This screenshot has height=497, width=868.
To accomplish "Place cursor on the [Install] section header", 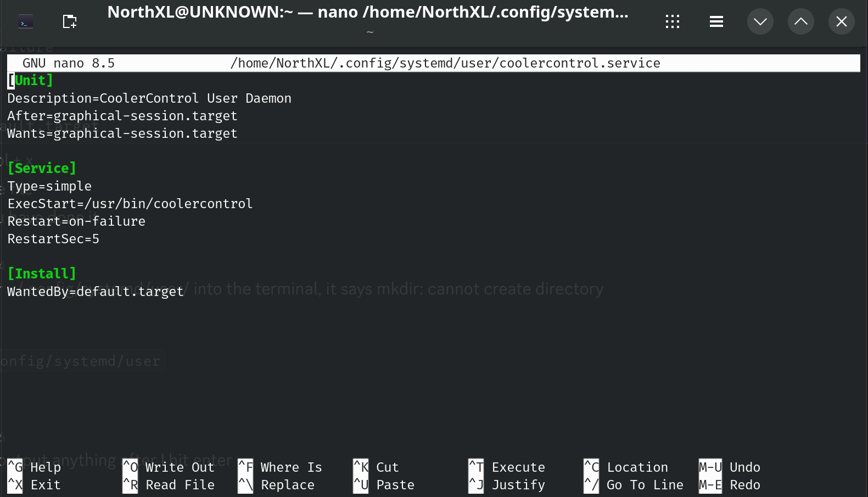I will 42,274.
